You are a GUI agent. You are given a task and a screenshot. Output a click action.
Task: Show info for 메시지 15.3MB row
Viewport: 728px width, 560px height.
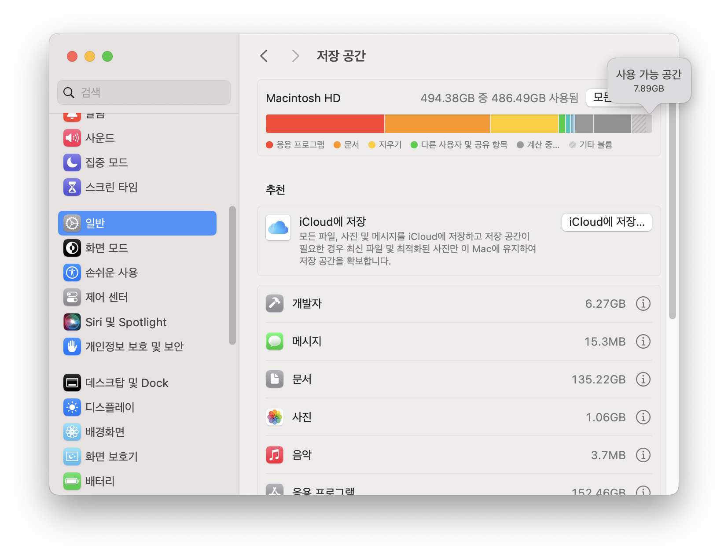[643, 341]
